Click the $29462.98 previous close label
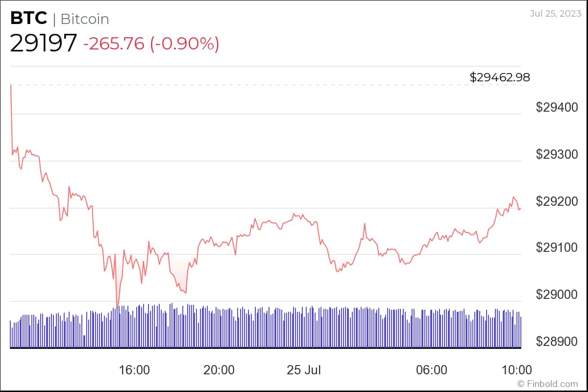 500,77
